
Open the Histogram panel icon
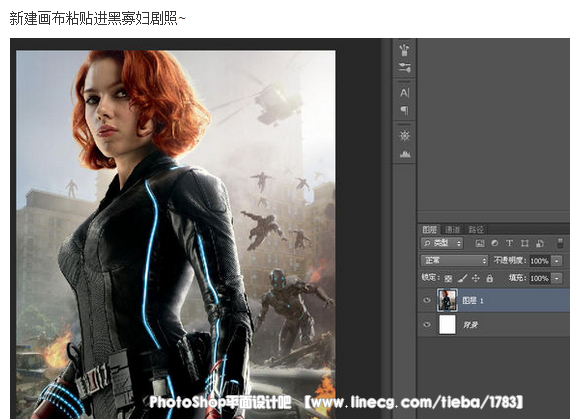tap(405, 154)
